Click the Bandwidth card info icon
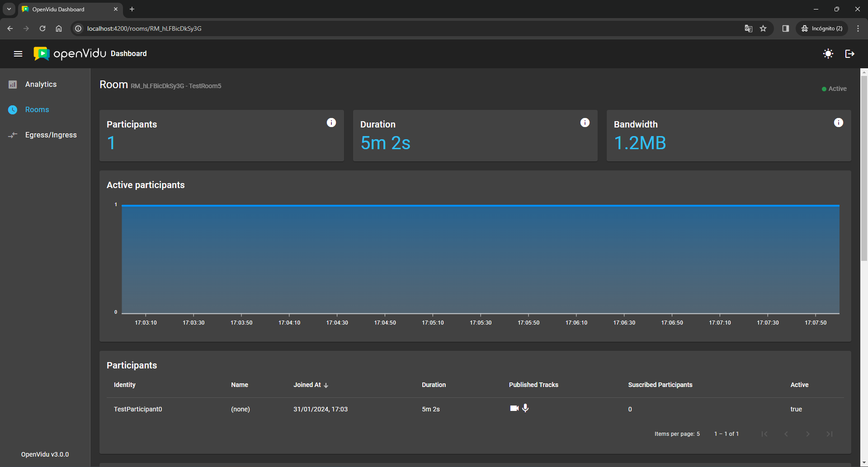868x467 pixels. pyautogui.click(x=838, y=123)
